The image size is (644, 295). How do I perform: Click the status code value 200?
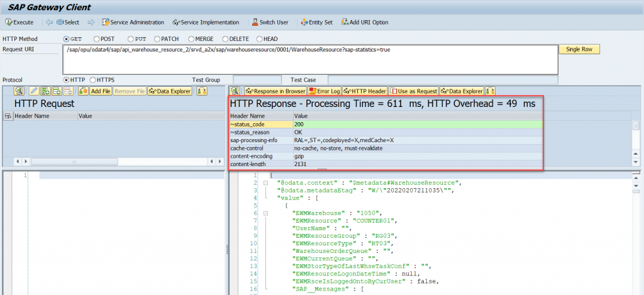pos(300,124)
